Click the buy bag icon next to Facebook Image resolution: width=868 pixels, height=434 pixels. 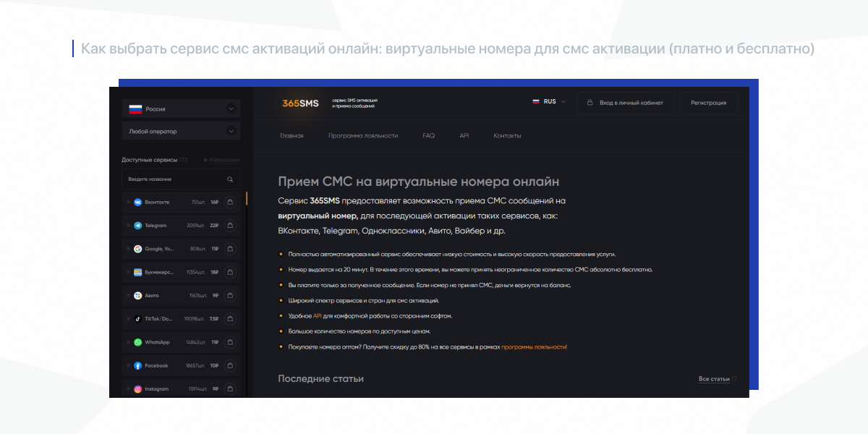(x=230, y=365)
